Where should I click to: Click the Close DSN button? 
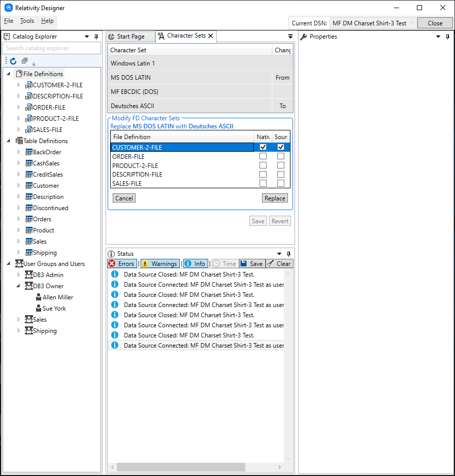click(435, 23)
